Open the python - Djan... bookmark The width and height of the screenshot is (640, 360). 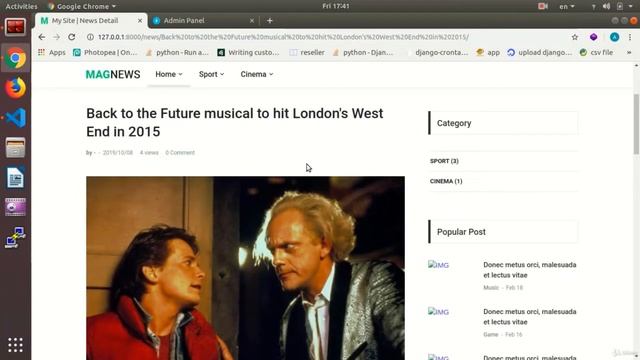click(x=363, y=52)
